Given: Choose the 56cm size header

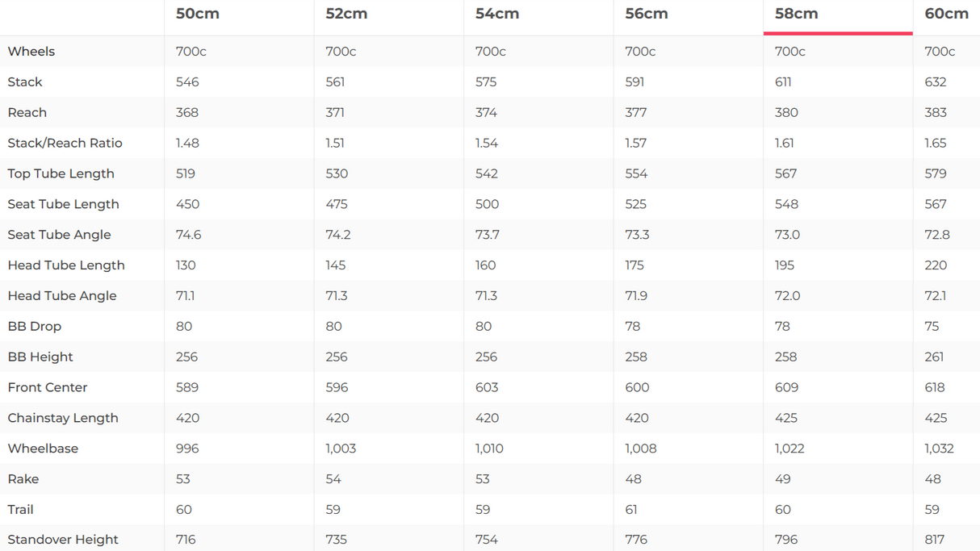Looking at the screenshot, I should pyautogui.click(x=647, y=14).
